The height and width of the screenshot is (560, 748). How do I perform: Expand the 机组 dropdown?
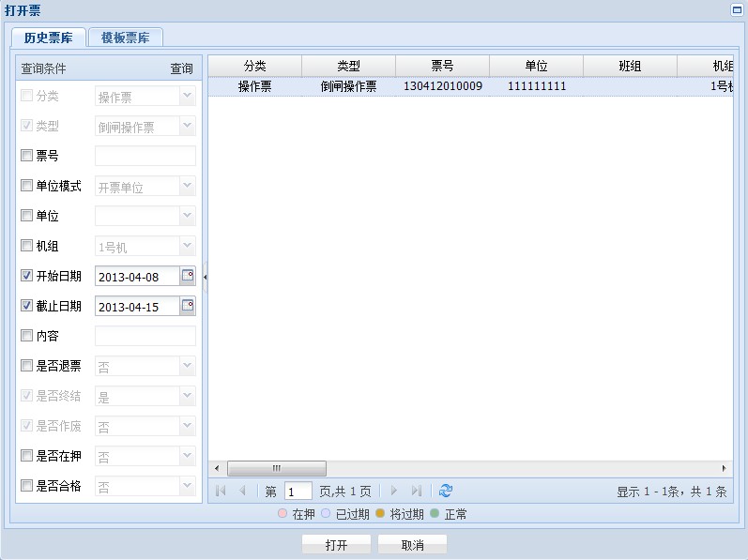coord(188,246)
